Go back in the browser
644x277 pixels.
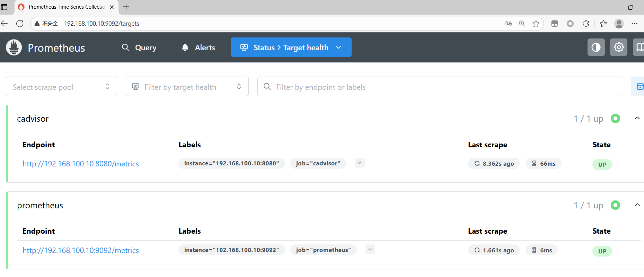click(x=5, y=23)
